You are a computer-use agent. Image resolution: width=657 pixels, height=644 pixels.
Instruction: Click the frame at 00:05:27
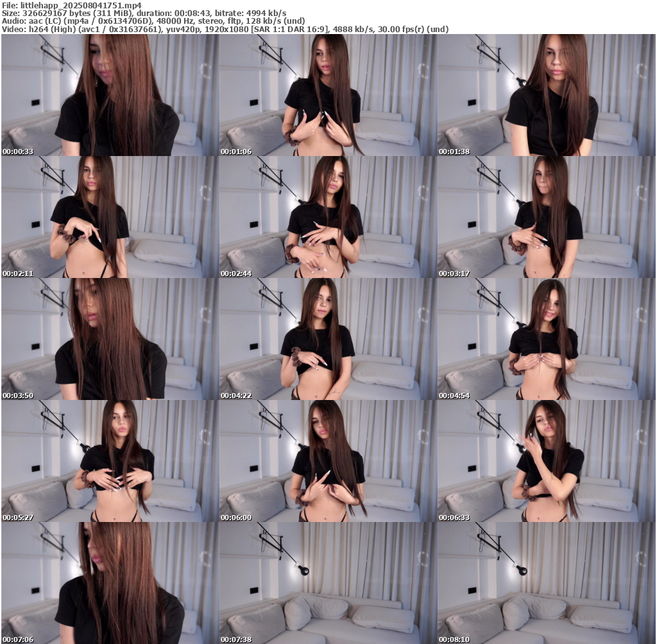pos(110,461)
